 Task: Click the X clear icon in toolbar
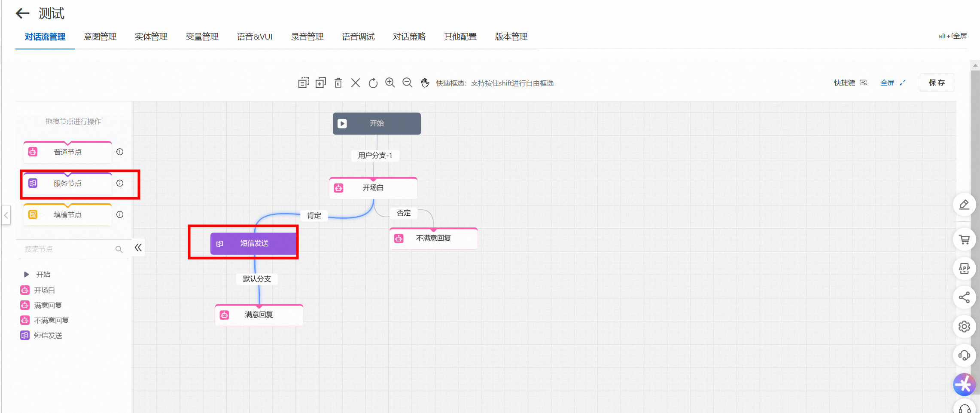click(356, 83)
